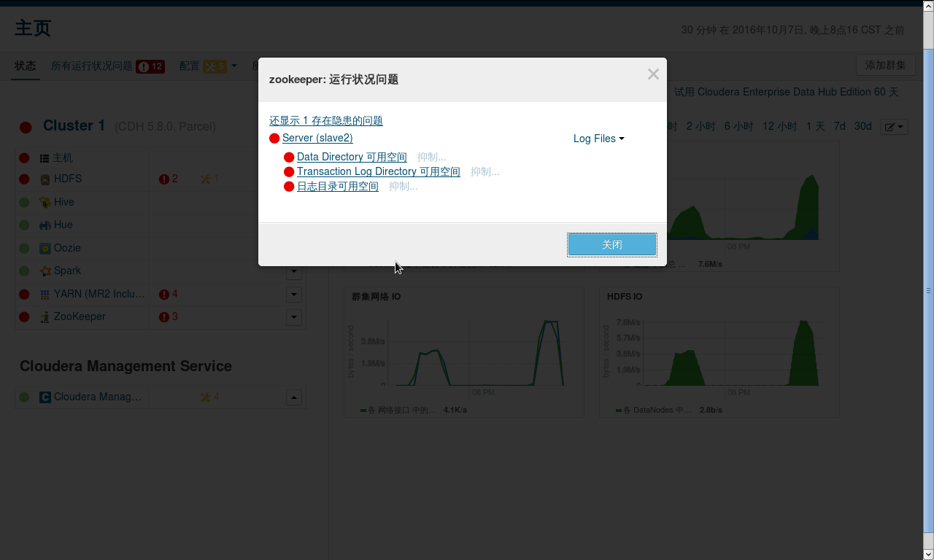Open YARN 4 health warnings
Screen dimensions: 934x560
coord(169,294)
